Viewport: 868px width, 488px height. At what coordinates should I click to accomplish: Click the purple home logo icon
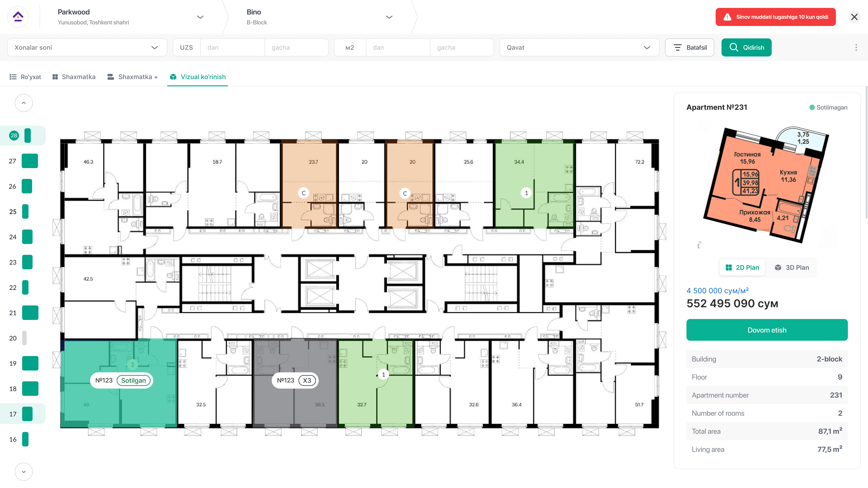(18, 17)
